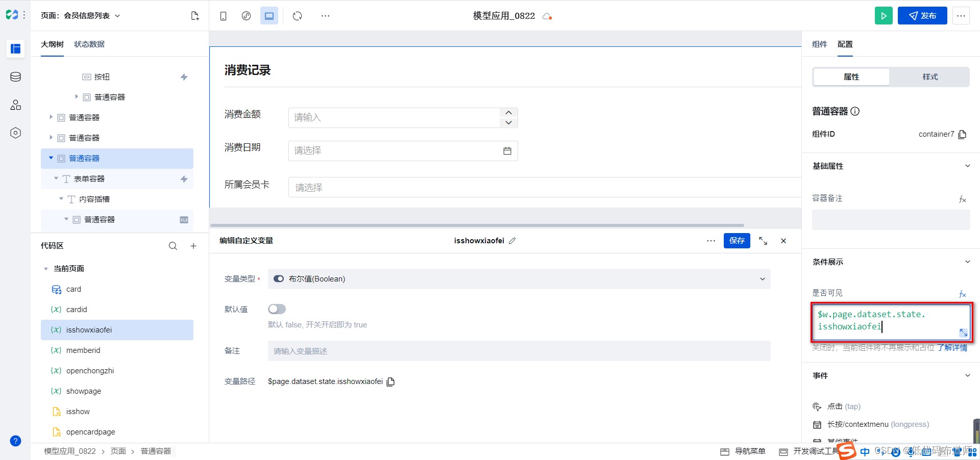Toggle the 默认值 boolean switch
Screen dimensions: 980x460
coord(277,309)
